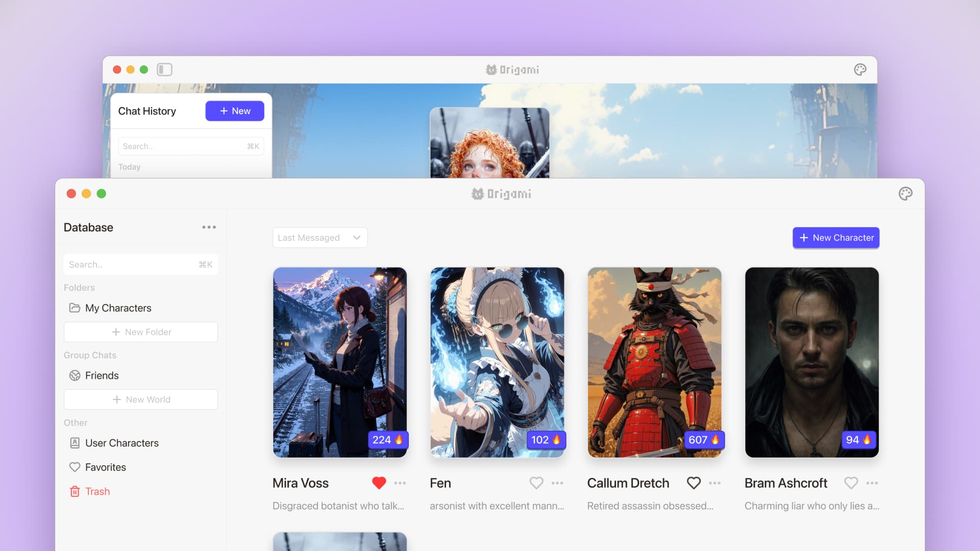Open the red-haired character image in back window

click(490, 143)
